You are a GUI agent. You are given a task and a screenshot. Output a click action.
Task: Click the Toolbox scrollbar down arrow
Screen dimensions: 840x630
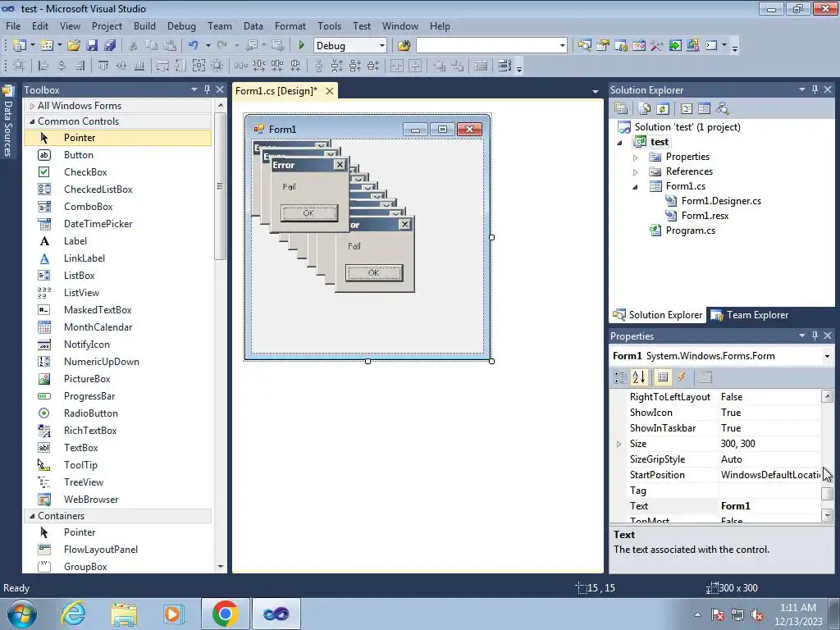point(220,567)
